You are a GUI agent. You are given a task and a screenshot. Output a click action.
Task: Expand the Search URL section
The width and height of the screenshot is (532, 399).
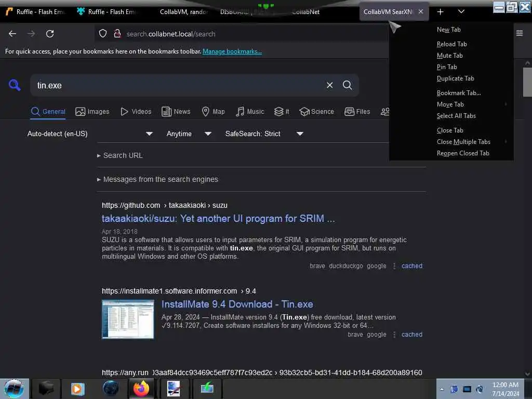click(x=120, y=155)
